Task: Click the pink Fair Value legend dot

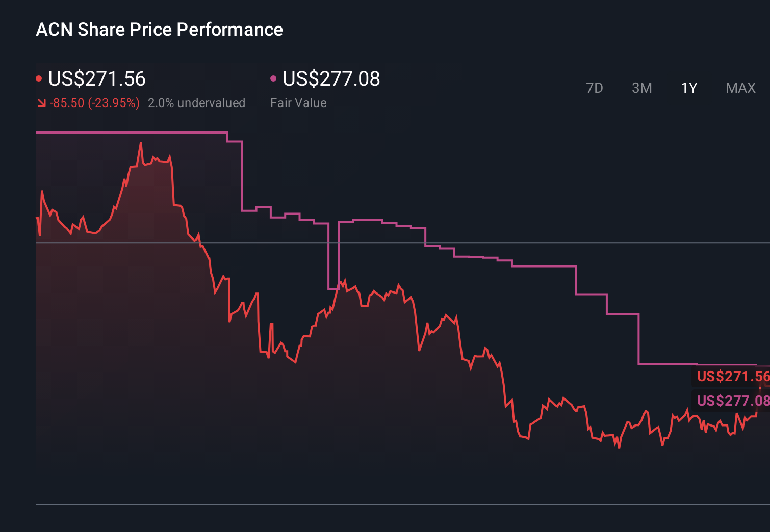Action: tap(274, 78)
